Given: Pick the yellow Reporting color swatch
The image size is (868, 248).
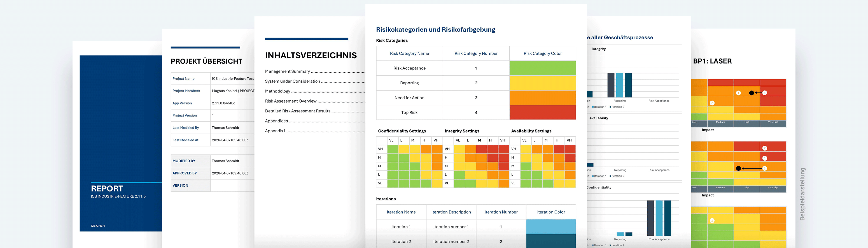Looking at the screenshot, I should click(x=543, y=83).
